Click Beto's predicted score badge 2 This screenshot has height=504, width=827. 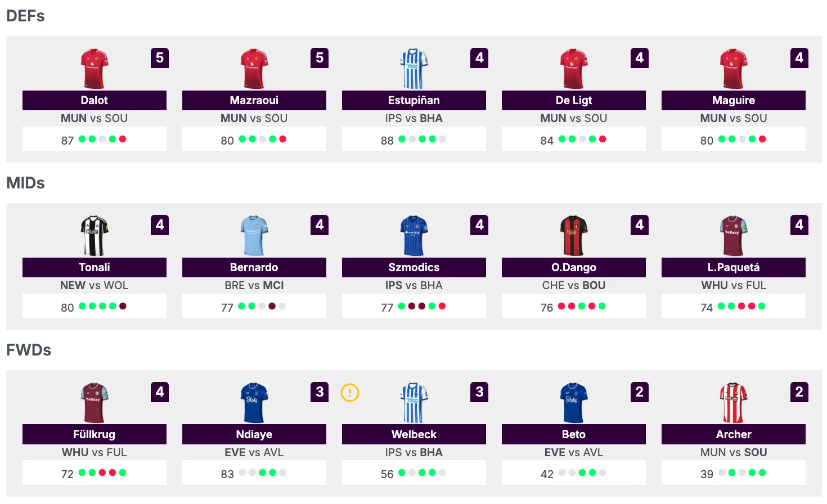point(639,392)
